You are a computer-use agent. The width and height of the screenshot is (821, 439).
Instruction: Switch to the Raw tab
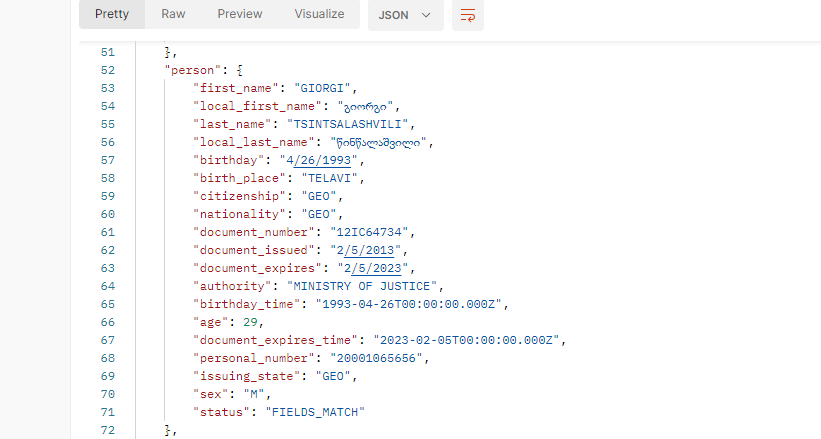click(173, 14)
